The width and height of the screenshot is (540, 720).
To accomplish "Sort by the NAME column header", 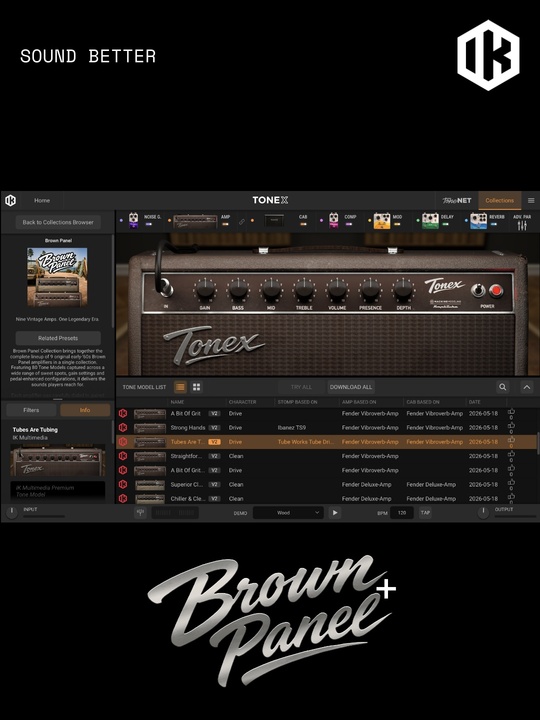I will point(177,402).
